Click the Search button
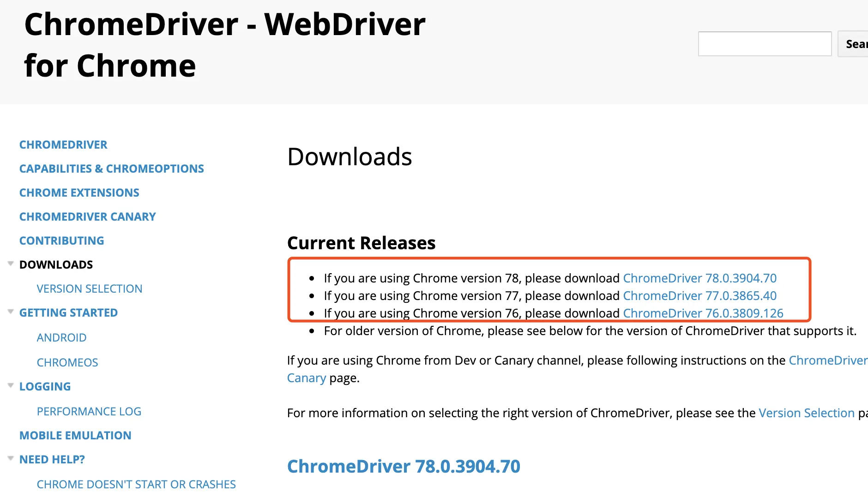Image resolution: width=868 pixels, height=492 pixels. 853,44
